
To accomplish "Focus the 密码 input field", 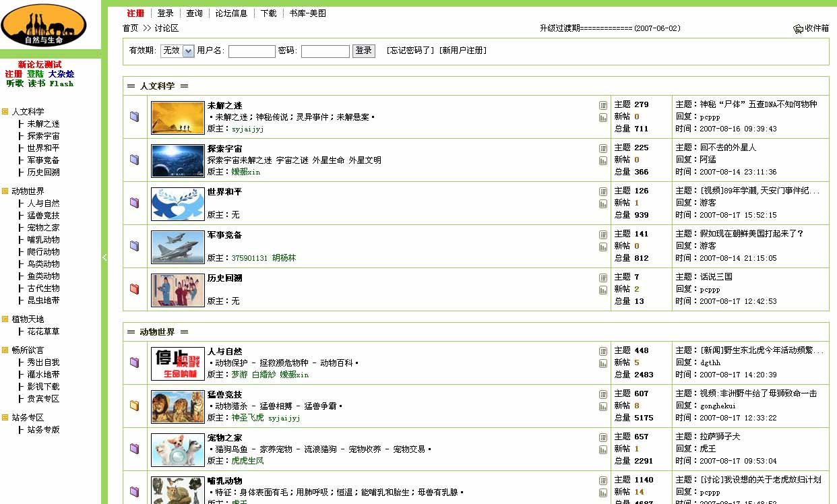I will click(325, 51).
